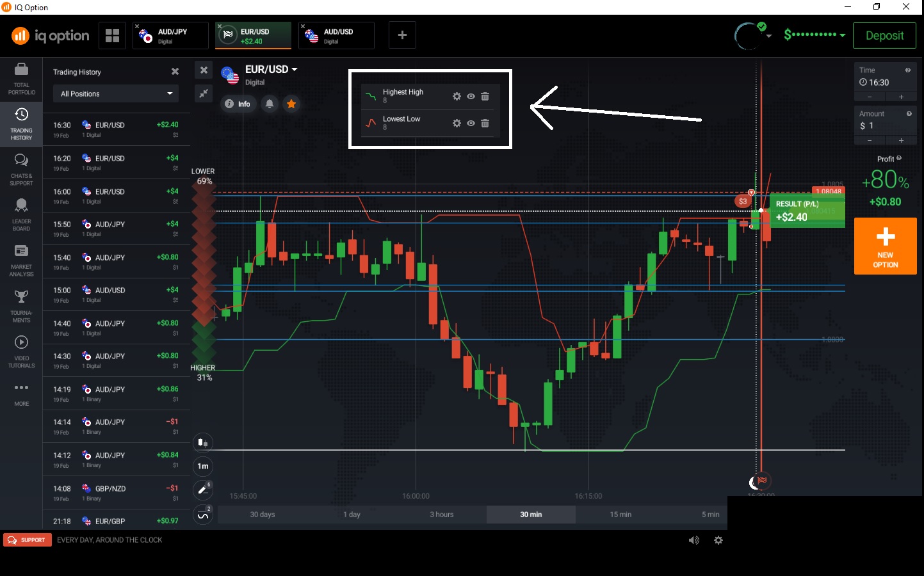
Task: Toggle visibility of Lowest Low indicator
Action: coord(471,124)
